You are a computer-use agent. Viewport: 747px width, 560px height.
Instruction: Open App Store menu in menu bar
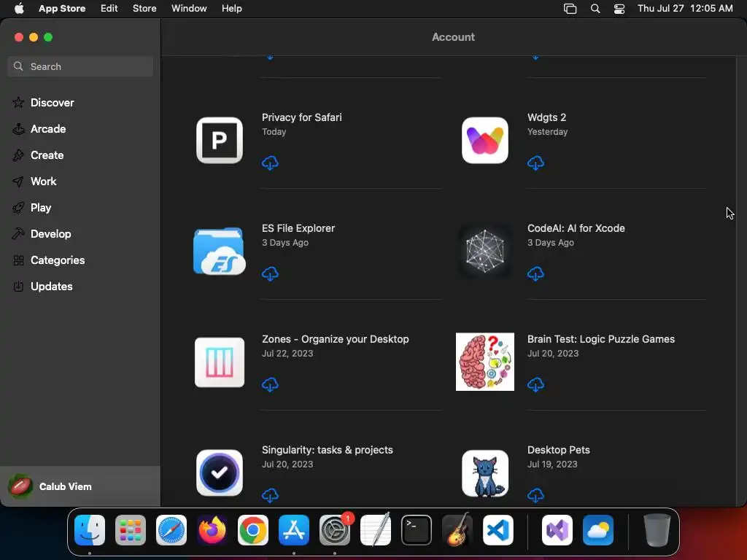(62, 8)
